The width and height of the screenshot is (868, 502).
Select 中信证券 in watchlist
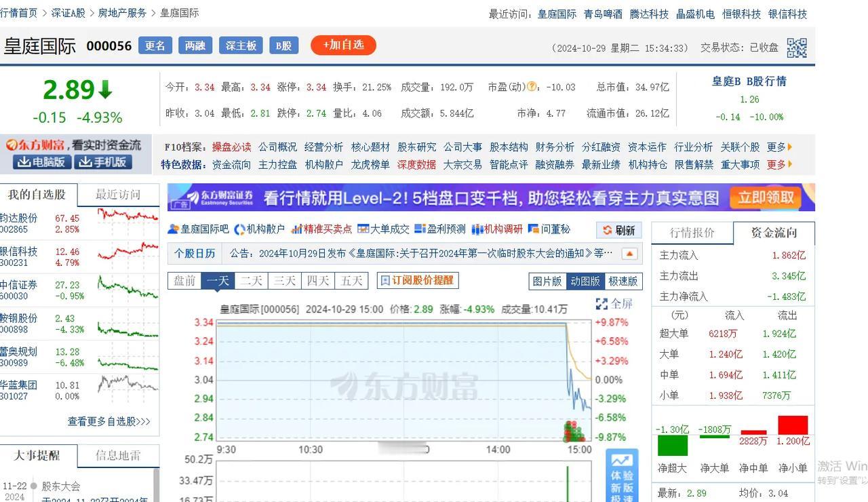(18, 285)
